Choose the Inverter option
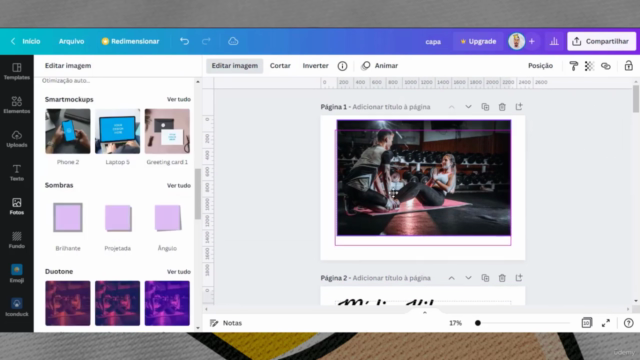Image resolution: width=640 pixels, height=360 pixels. point(316,66)
